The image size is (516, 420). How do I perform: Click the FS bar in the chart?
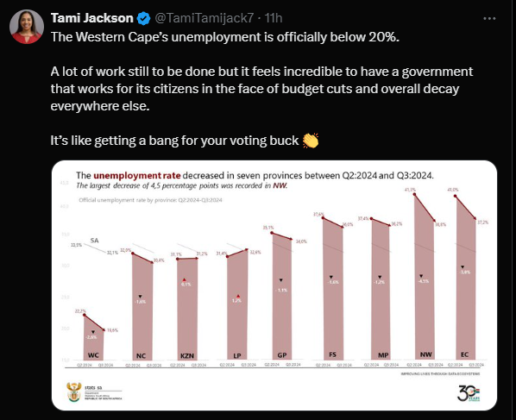point(333,289)
